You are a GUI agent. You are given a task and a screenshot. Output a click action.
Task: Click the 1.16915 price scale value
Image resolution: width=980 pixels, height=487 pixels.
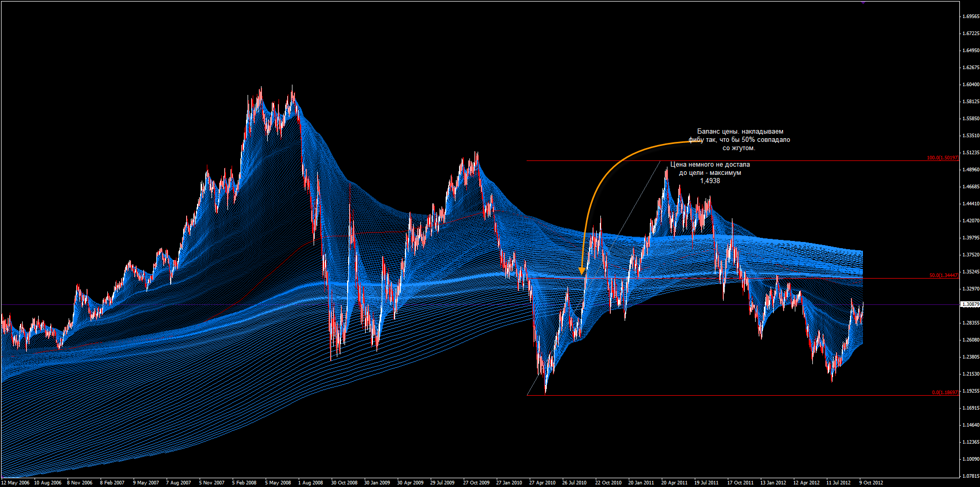point(971,408)
